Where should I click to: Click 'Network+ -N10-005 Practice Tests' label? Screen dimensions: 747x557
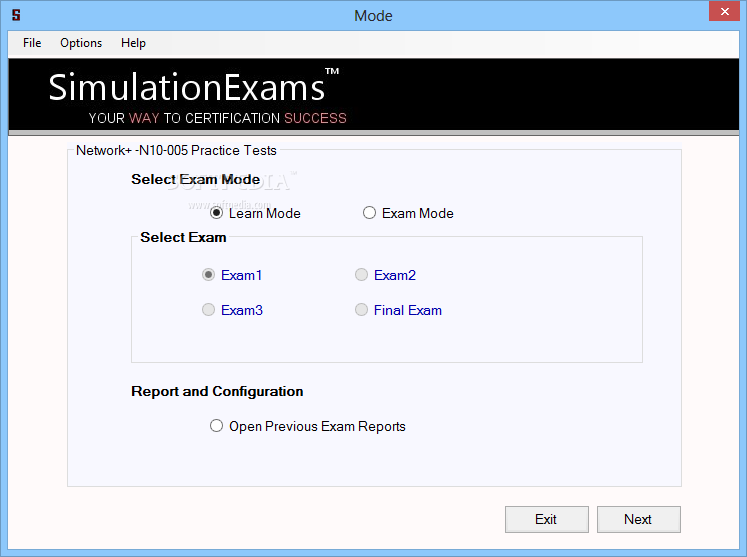click(x=176, y=150)
